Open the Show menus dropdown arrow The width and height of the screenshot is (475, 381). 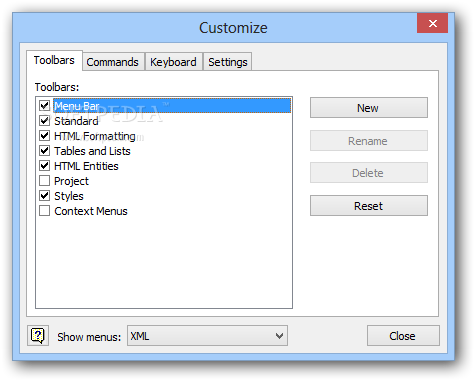(279, 336)
